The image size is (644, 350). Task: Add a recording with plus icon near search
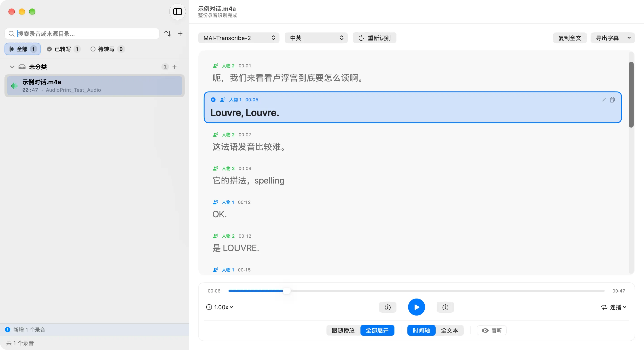(x=180, y=34)
